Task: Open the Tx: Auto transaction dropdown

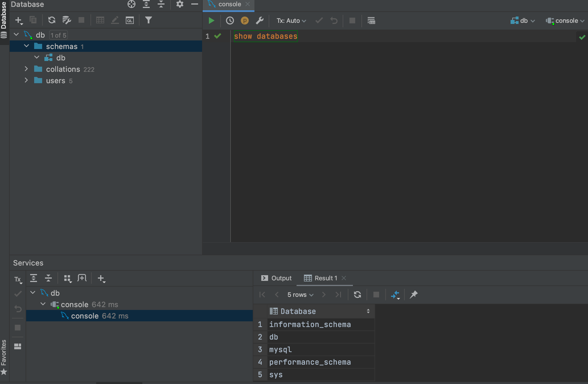Action: (x=291, y=21)
